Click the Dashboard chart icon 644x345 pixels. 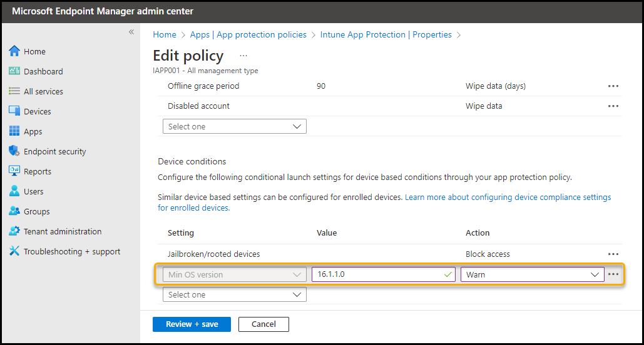point(14,71)
